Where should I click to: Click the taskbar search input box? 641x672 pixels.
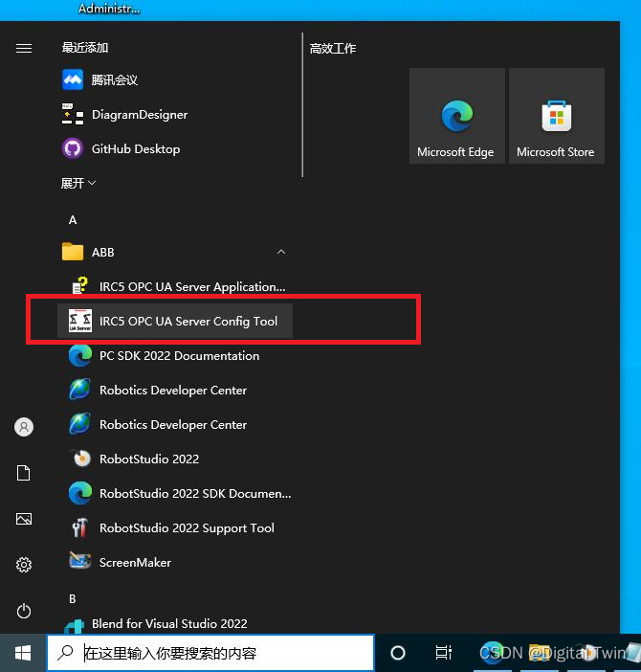tap(210, 653)
